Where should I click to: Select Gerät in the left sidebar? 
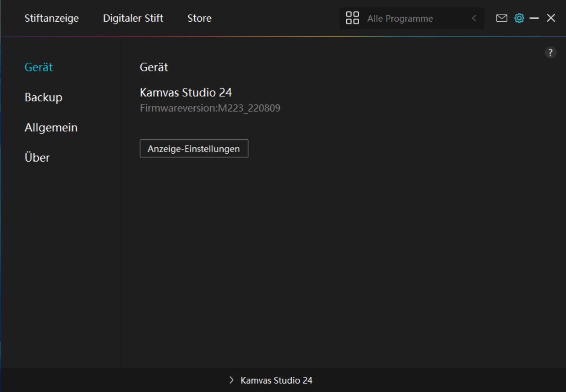(x=39, y=67)
